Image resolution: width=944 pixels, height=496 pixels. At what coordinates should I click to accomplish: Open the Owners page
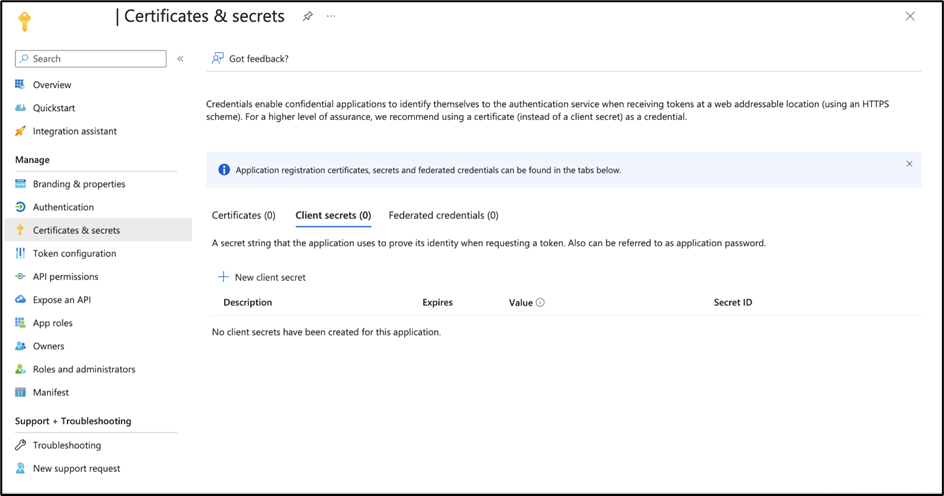pos(48,346)
